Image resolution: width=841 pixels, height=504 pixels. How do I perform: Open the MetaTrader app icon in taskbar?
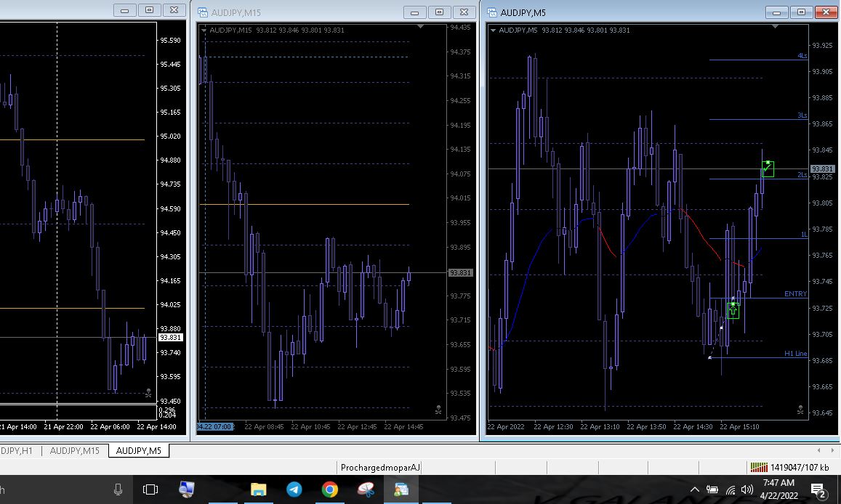pos(401,489)
